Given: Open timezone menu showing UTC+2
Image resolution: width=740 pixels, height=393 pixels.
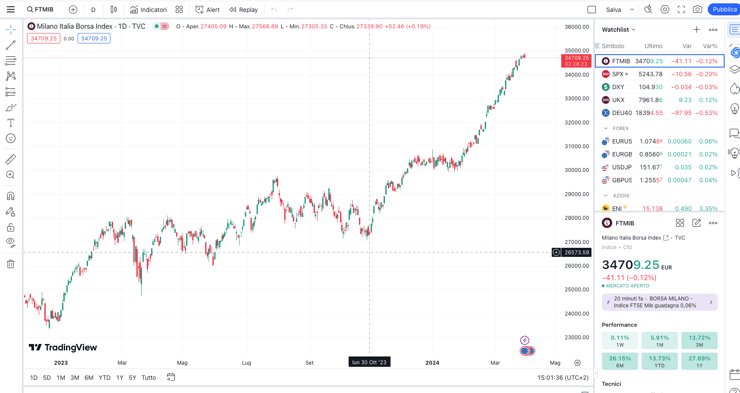Looking at the screenshot, I should point(563,377).
